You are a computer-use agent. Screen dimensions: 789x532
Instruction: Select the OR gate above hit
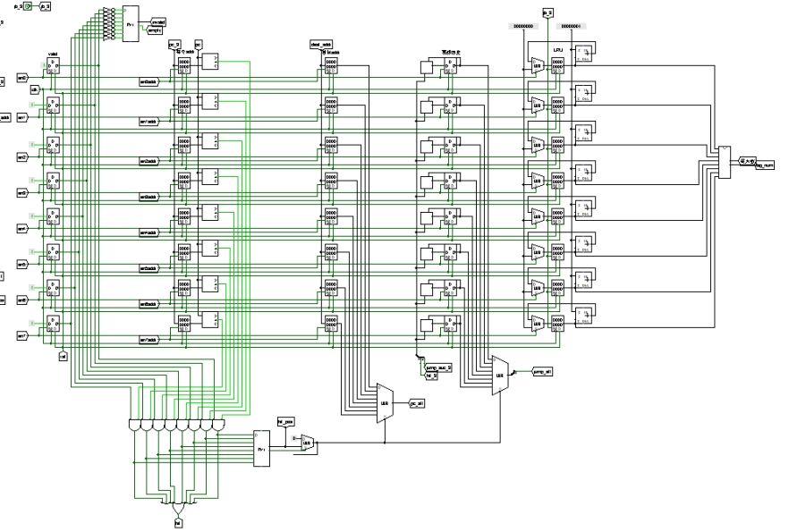pyautogui.click(x=178, y=510)
